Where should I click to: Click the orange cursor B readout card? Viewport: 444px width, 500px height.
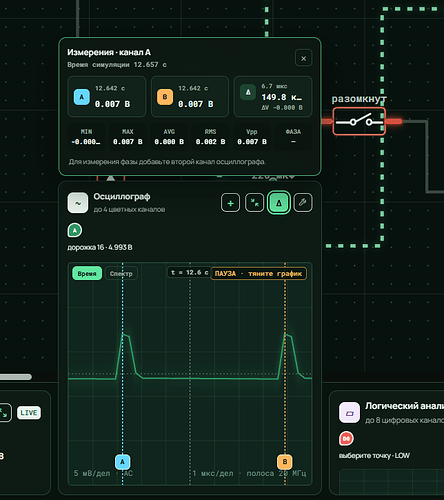click(190, 96)
